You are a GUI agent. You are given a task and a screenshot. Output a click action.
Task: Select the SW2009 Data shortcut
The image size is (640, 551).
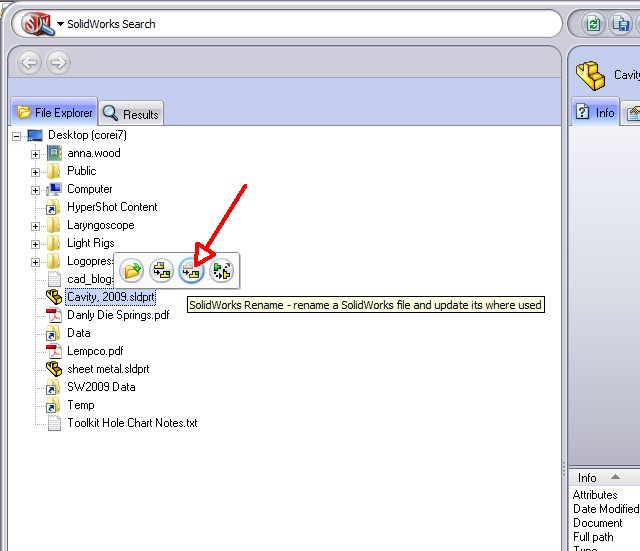[101, 387]
